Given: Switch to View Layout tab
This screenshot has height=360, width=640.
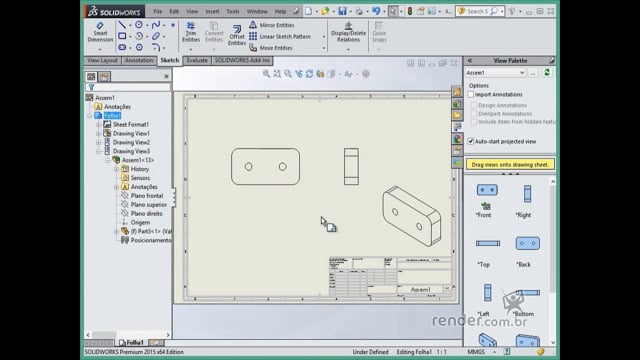Looking at the screenshot, I should [102, 60].
